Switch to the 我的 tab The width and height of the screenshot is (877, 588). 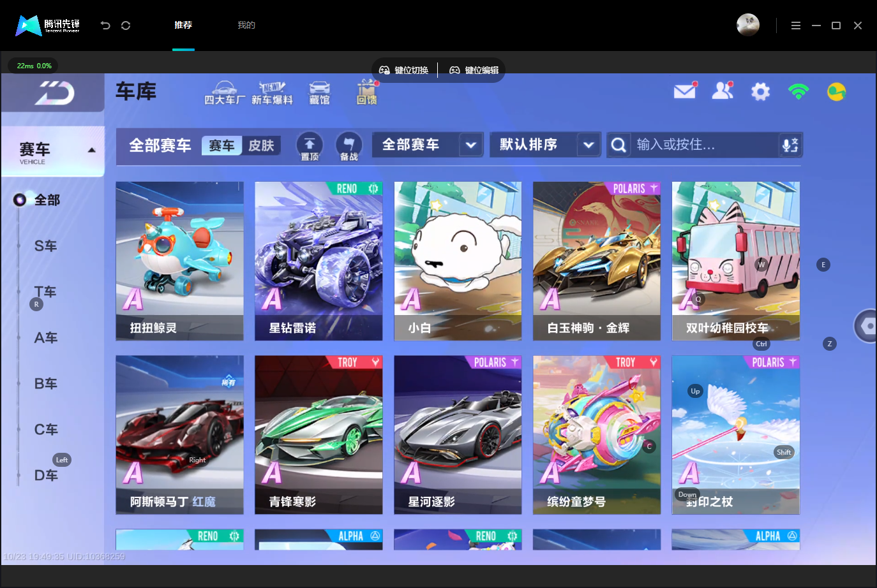click(246, 25)
